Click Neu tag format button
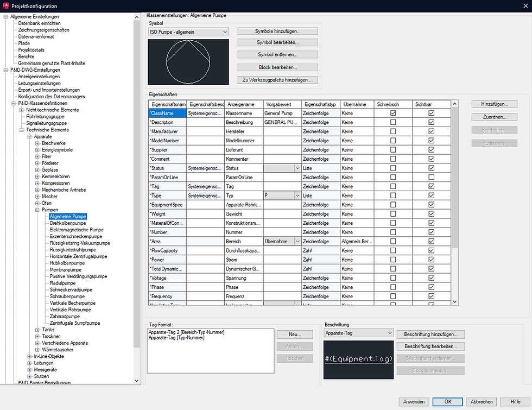The image size is (532, 410). [295, 335]
